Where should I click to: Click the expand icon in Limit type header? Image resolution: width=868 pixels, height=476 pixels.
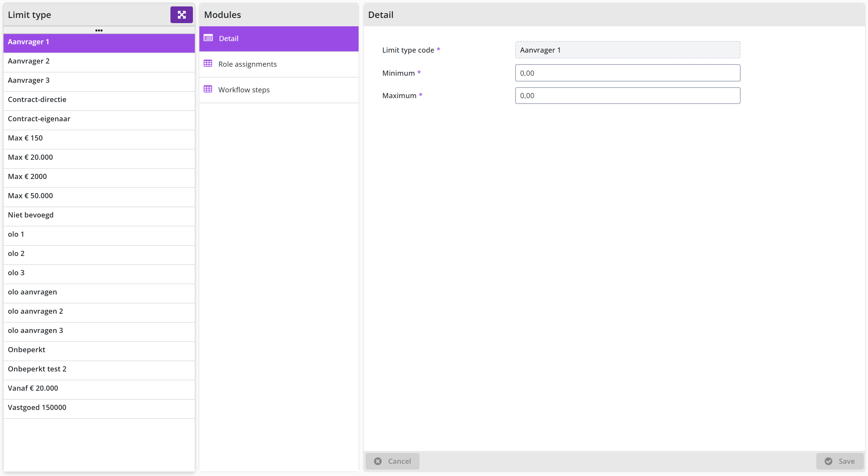[181, 14]
